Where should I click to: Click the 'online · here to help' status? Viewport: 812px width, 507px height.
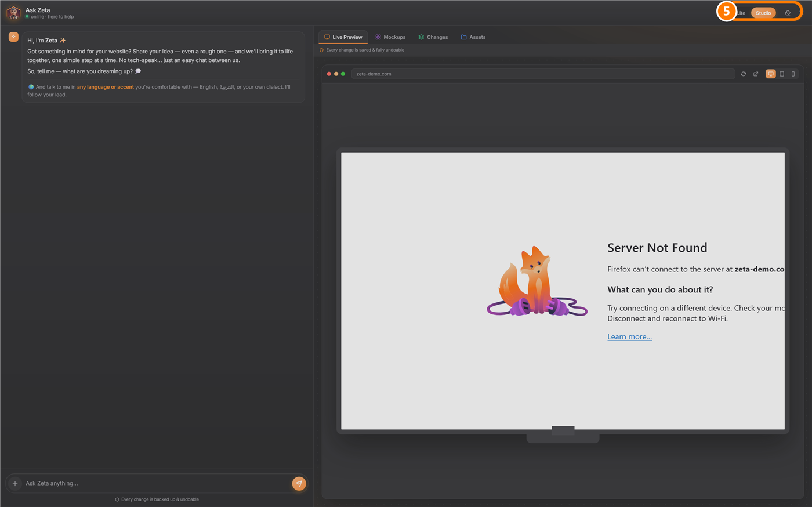point(52,17)
